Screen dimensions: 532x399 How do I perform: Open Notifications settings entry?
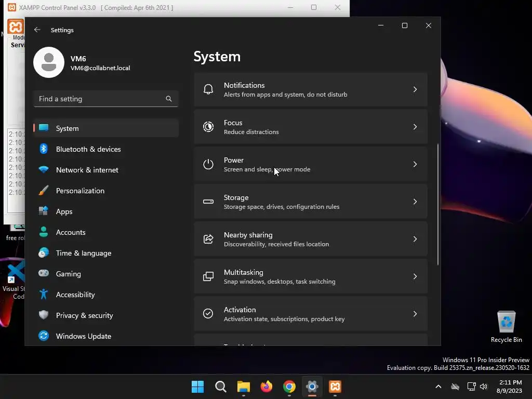311,89
